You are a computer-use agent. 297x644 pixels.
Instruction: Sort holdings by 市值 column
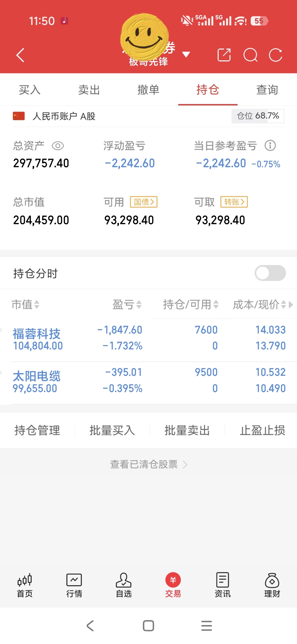tap(25, 305)
